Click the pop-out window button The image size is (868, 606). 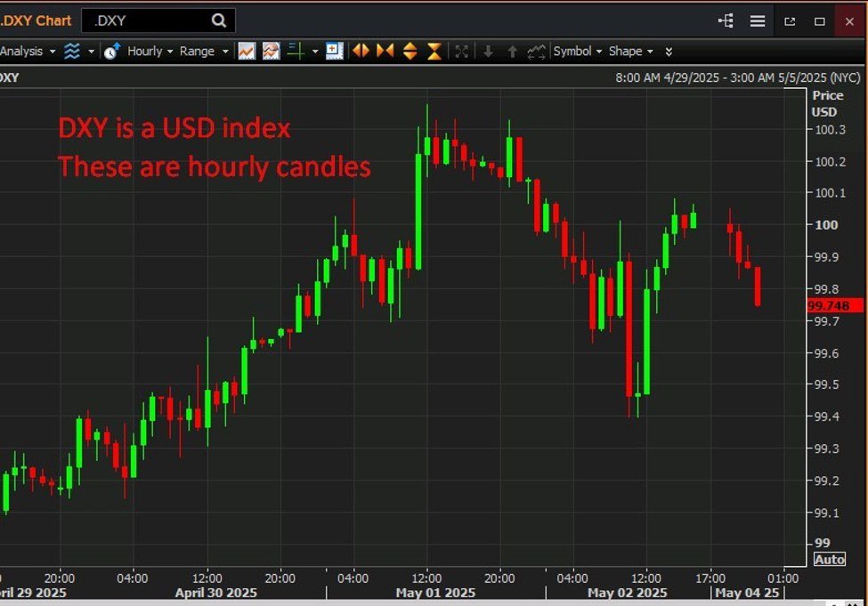point(791,20)
